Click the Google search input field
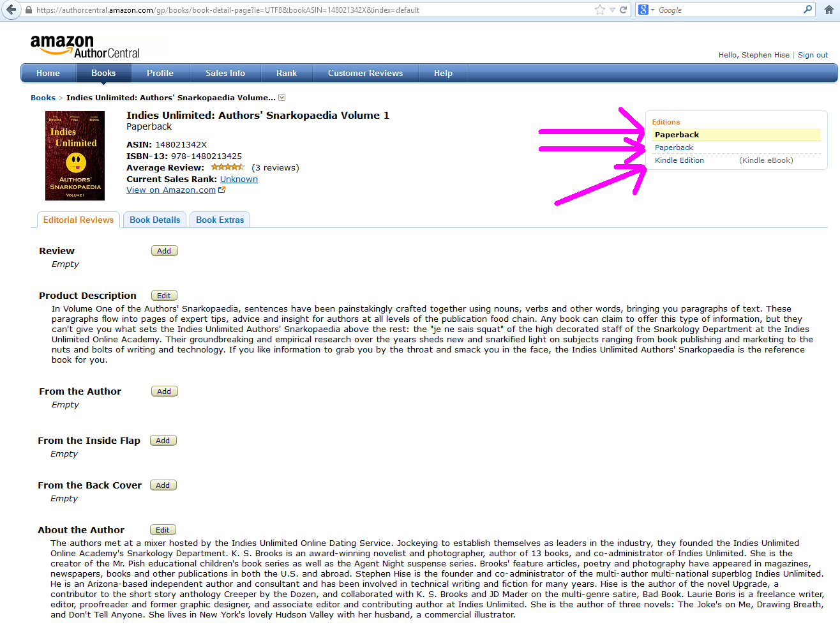 point(730,10)
